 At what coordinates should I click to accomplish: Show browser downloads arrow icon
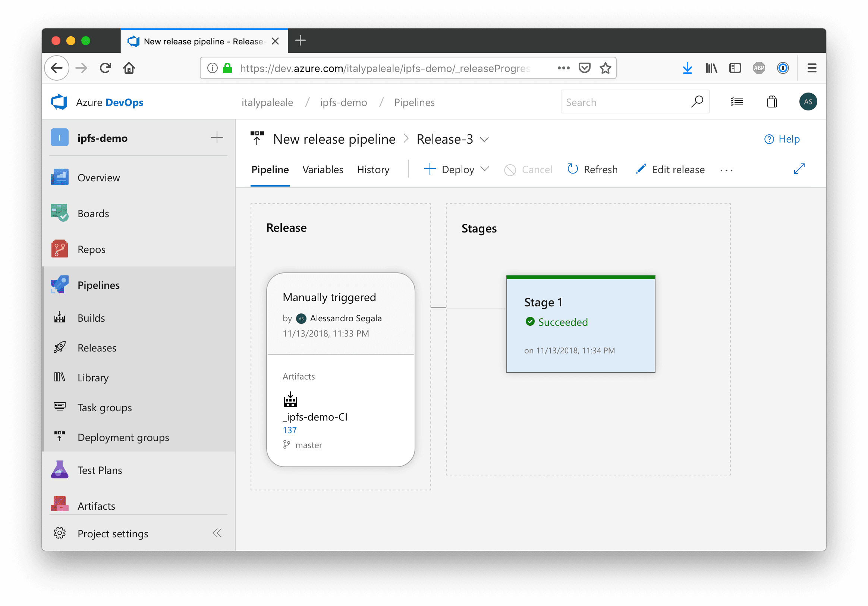click(687, 68)
